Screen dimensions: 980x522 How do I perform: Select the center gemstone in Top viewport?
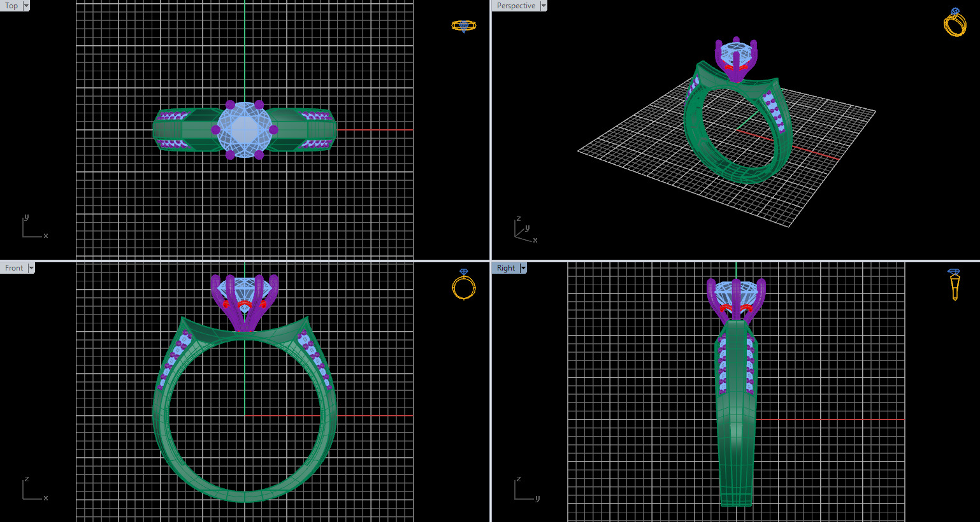(x=245, y=130)
